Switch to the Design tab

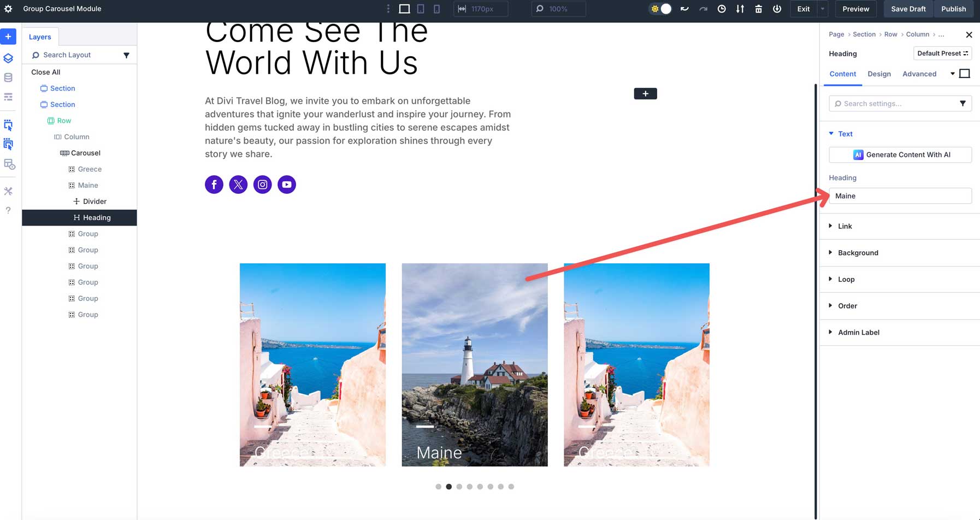(x=879, y=74)
